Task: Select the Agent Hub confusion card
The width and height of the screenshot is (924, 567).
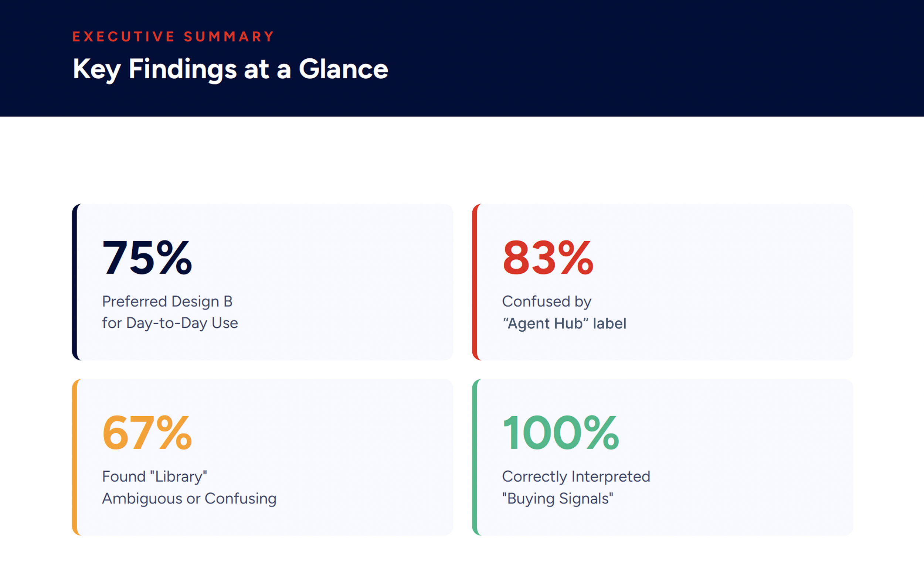Action: 663,282
